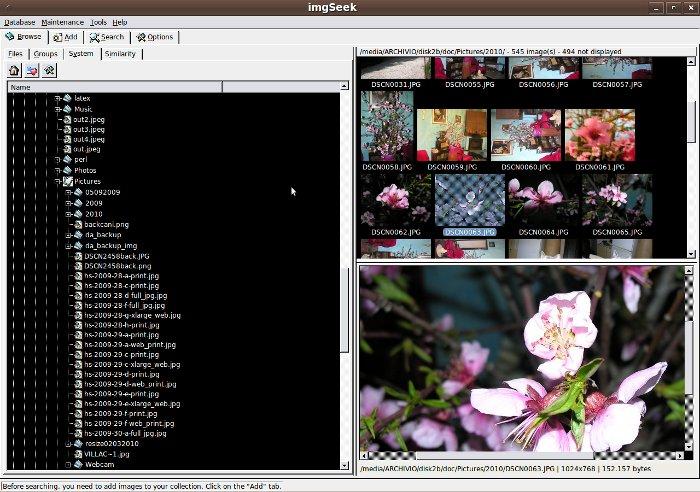Select out.jpeg in the tree
700x492 pixels.
click(87, 149)
